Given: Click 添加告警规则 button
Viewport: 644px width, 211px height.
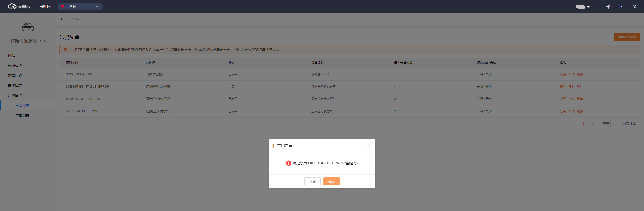Looking at the screenshot, I should point(627,37).
